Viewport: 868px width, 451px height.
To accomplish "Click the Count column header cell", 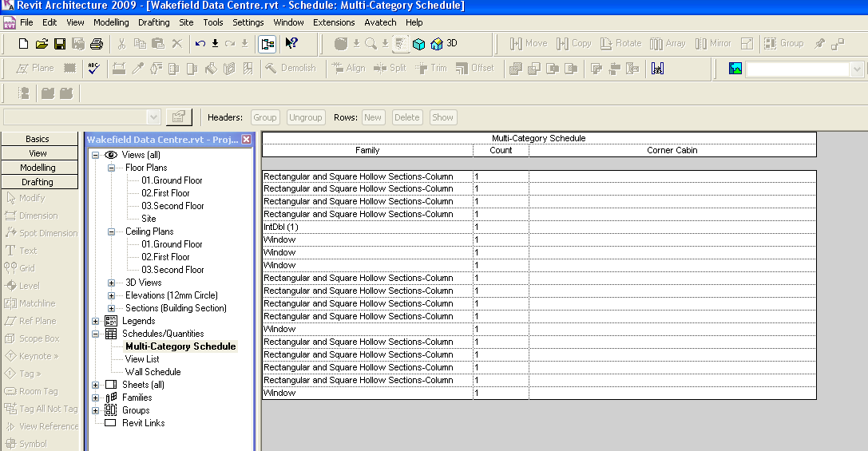I will (x=501, y=150).
